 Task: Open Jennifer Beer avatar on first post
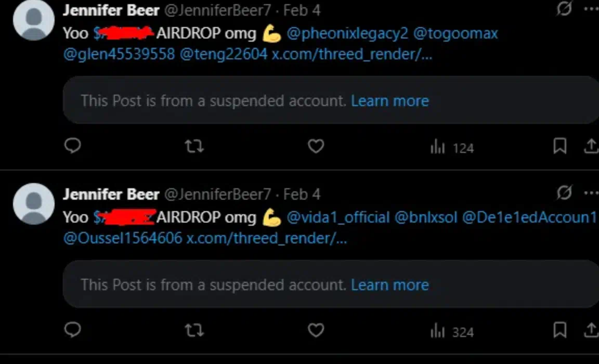point(34,20)
